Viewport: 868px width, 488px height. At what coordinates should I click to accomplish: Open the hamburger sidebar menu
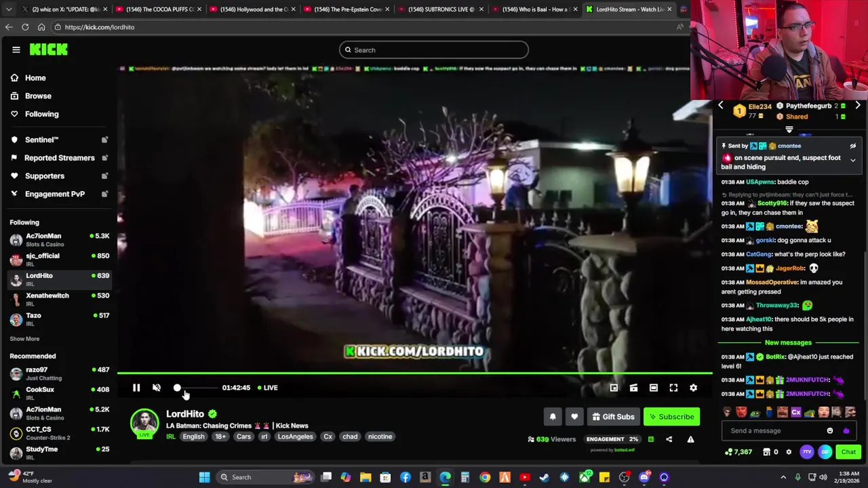16,49
